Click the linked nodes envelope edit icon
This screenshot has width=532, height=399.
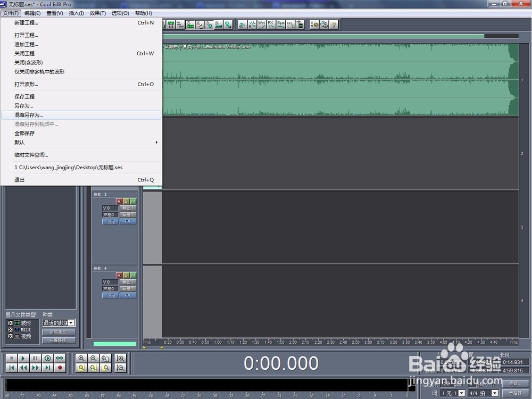[x=290, y=24]
